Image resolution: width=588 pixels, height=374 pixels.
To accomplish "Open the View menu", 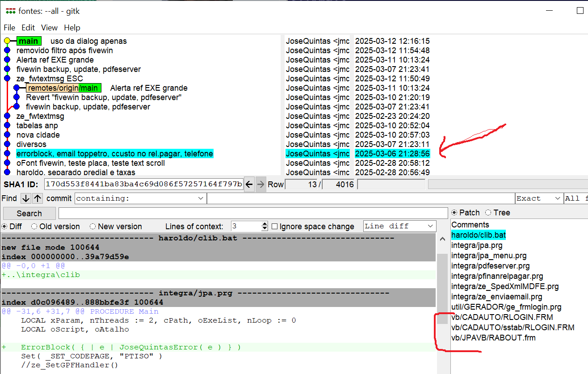I will (49, 28).
